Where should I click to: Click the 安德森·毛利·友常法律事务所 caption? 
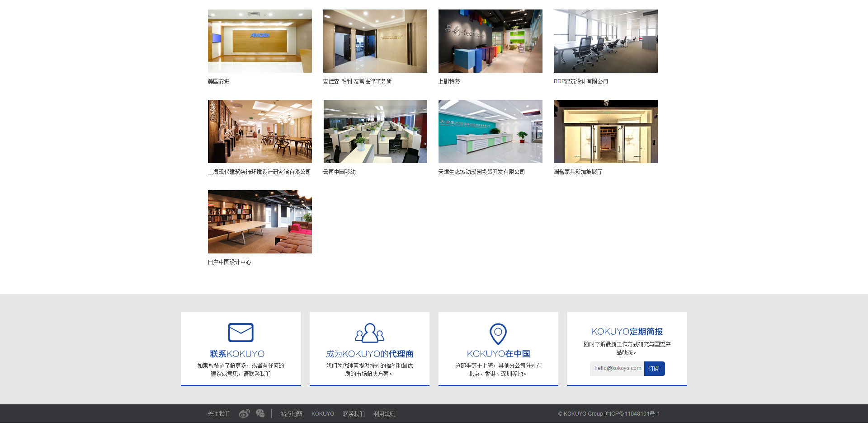[x=358, y=81]
